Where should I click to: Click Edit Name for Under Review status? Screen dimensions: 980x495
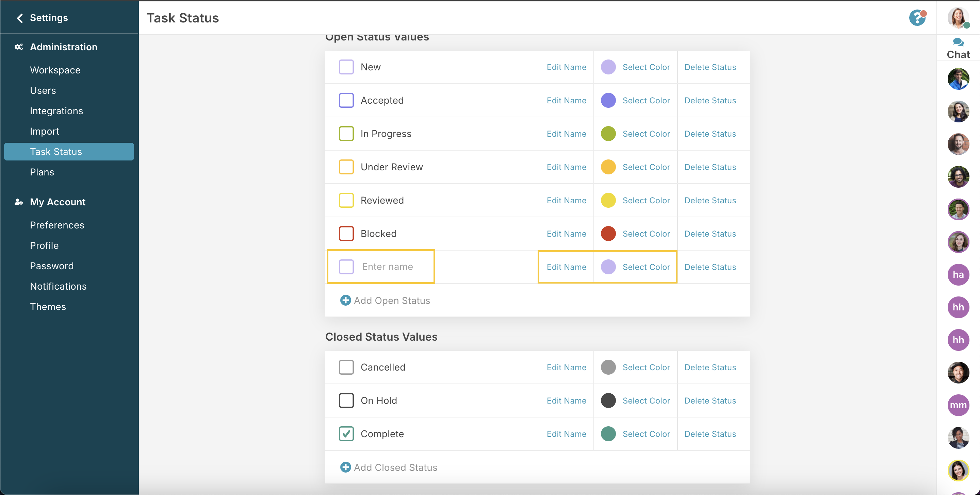(x=566, y=167)
